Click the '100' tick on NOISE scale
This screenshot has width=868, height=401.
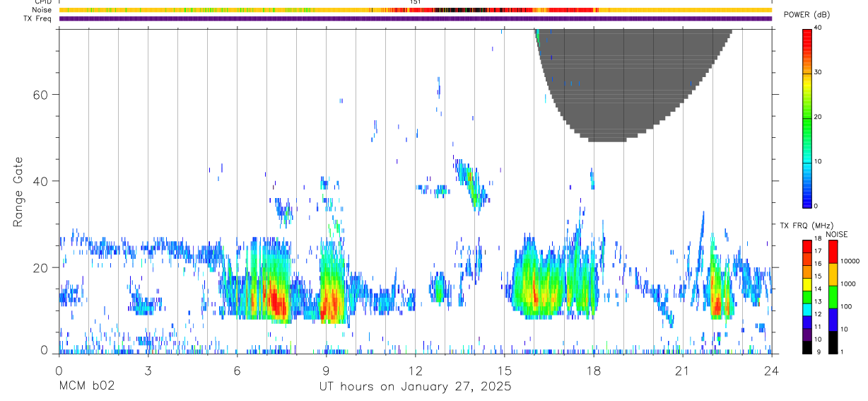click(846, 306)
